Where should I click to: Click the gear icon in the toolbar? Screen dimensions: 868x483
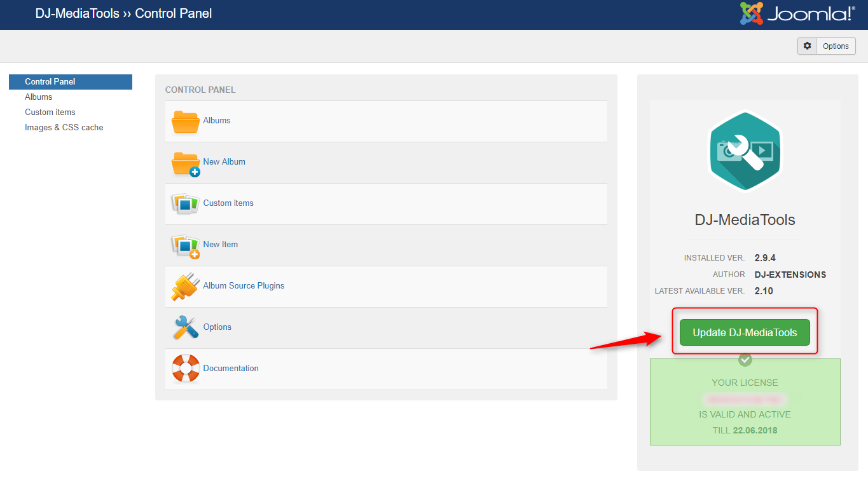point(807,46)
